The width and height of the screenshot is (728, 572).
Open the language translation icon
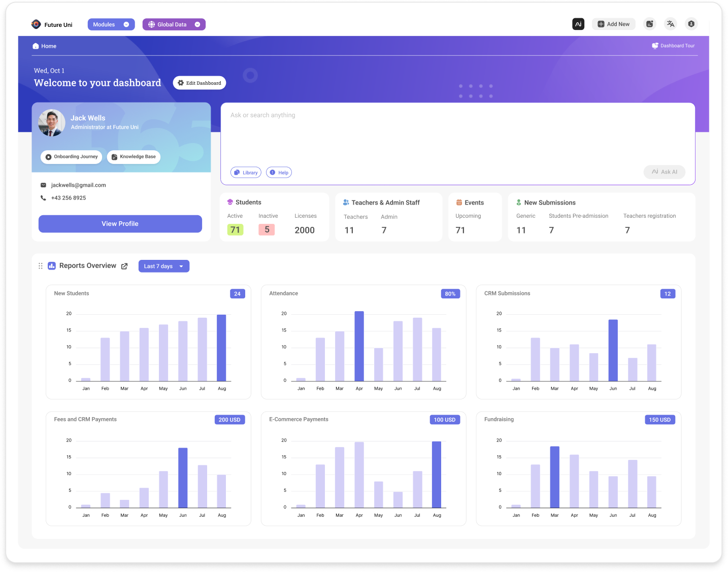click(x=670, y=24)
